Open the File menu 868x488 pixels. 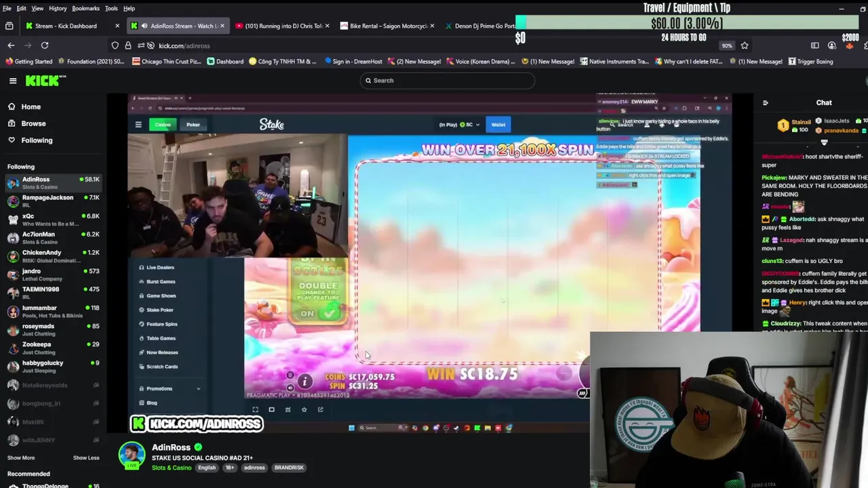[x=7, y=8]
